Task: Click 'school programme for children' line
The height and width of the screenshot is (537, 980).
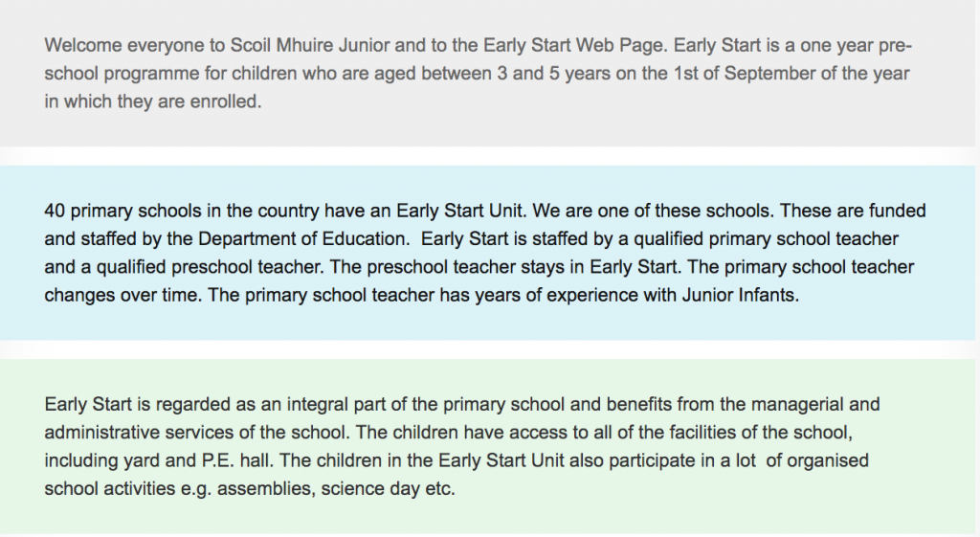Action: [x=477, y=73]
